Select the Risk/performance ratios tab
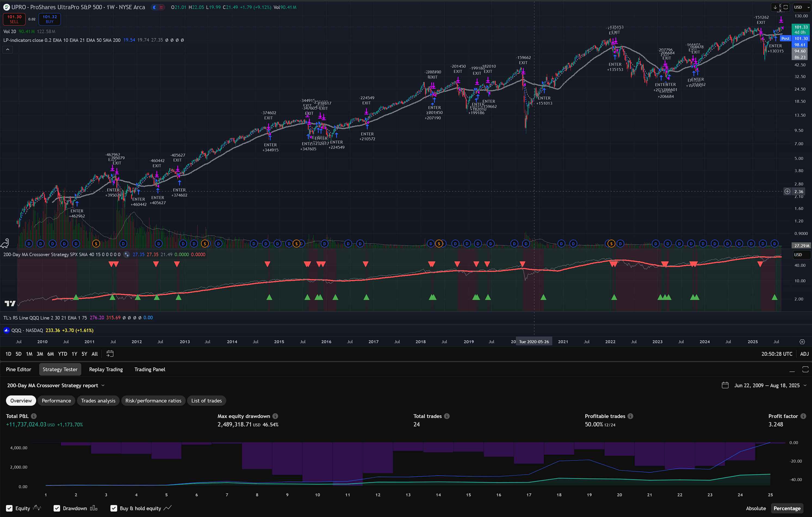Viewport: 812px width, 517px height. click(x=153, y=401)
